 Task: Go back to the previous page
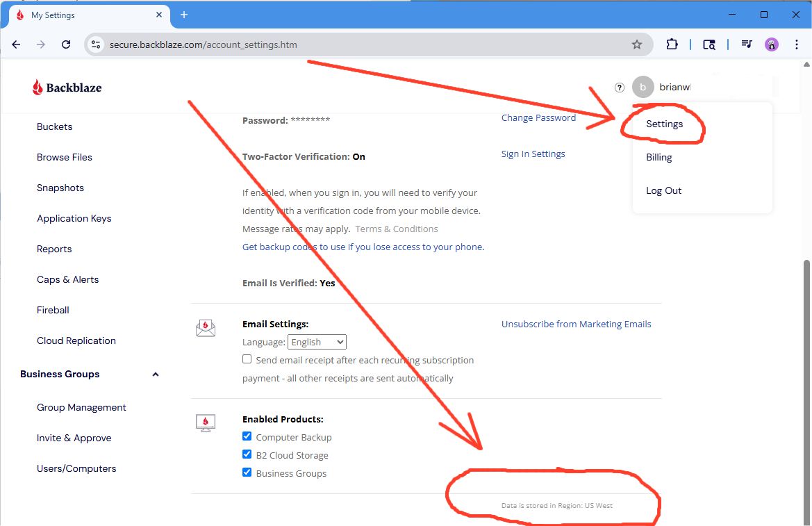(x=16, y=44)
